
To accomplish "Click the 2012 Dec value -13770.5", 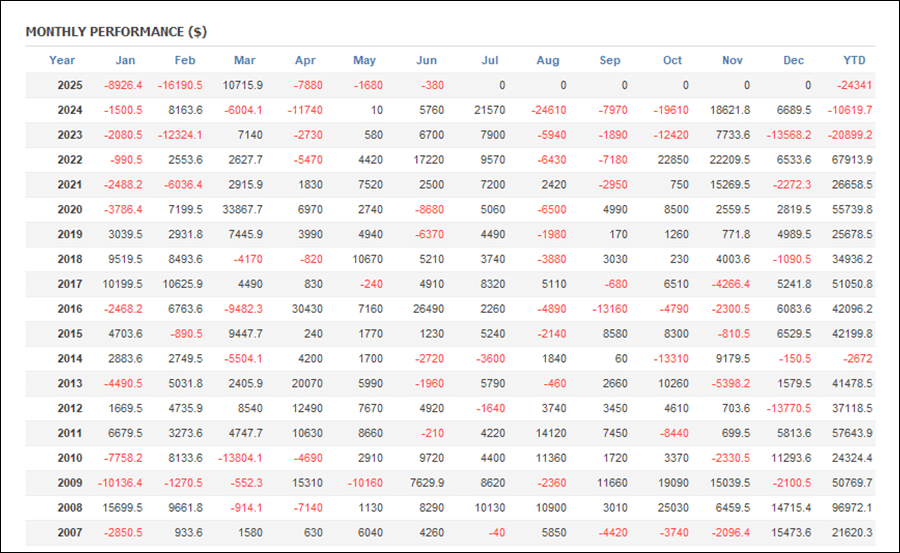I will point(789,408).
